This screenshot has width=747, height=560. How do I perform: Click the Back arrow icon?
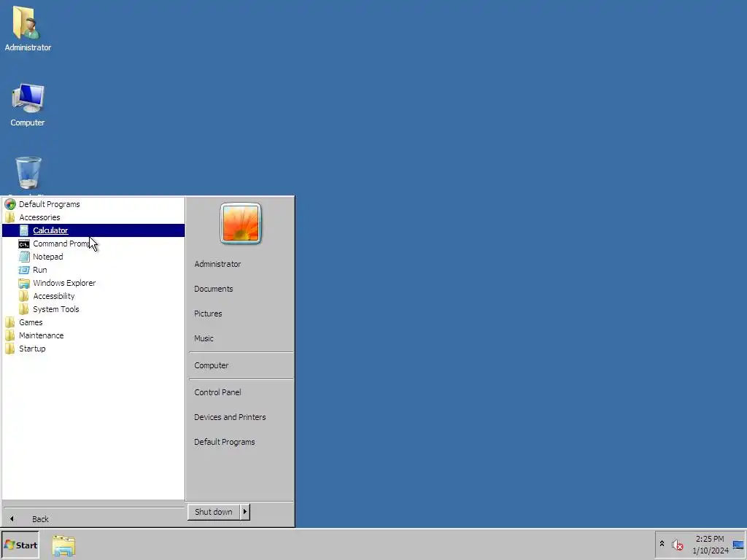[12, 519]
